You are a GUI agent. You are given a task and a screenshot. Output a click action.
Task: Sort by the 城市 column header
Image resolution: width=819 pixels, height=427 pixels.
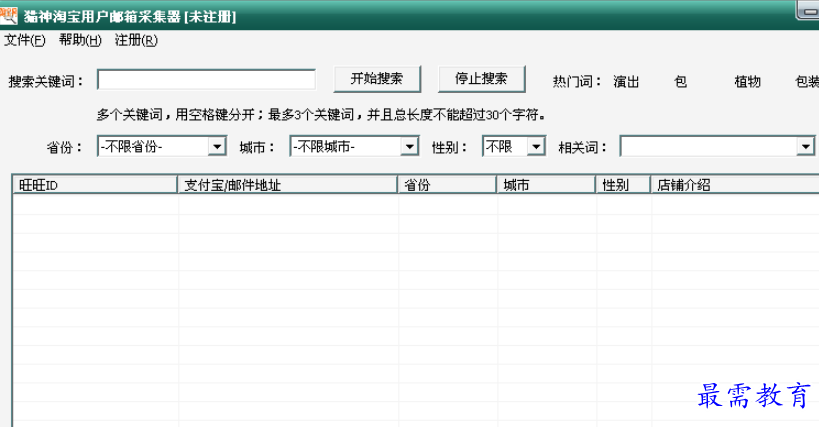click(546, 185)
